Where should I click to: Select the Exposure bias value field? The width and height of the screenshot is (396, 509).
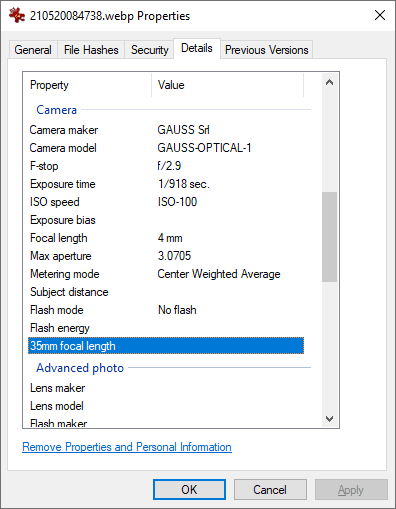[230, 220]
